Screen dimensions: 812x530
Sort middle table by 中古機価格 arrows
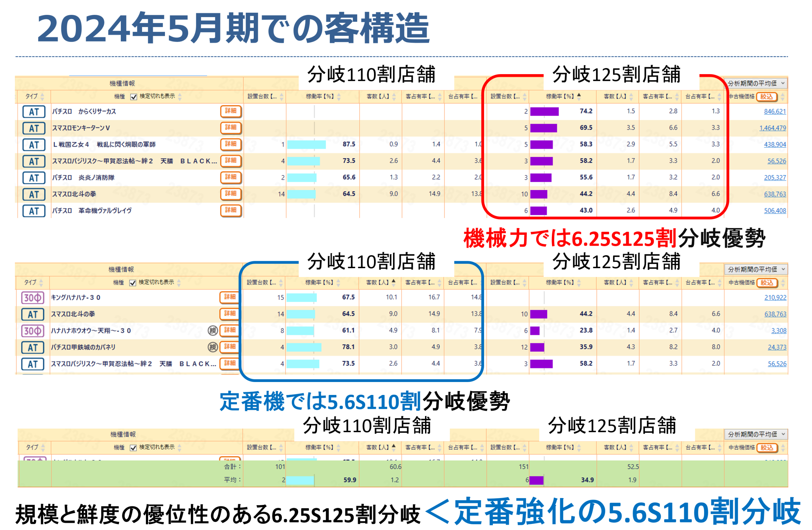[x=783, y=283]
